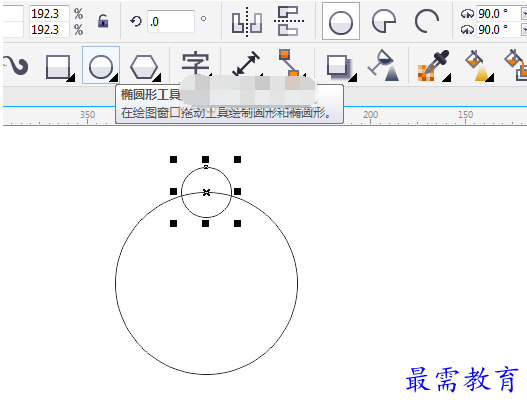Click the upper 192.3 scale field
The height and width of the screenshot is (411, 527).
49,13
